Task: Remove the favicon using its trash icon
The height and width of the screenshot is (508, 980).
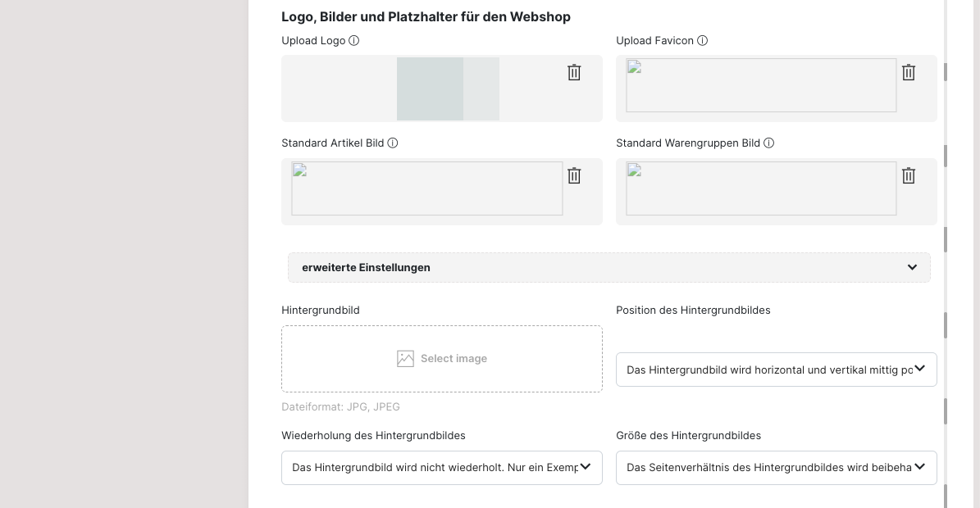Action: pos(909,73)
